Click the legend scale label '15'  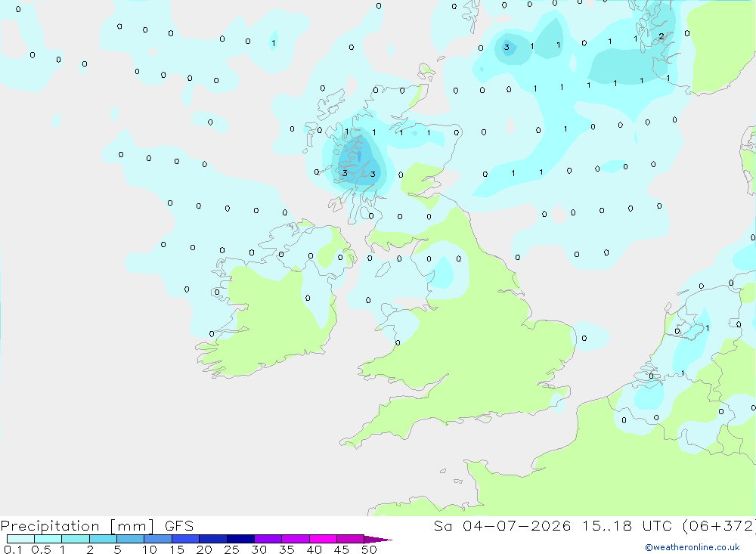pyautogui.click(x=177, y=549)
